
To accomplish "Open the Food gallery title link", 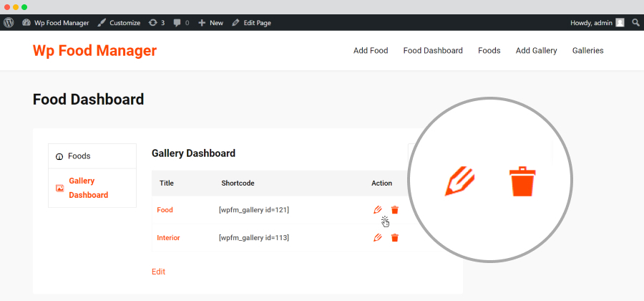I will point(165,210).
